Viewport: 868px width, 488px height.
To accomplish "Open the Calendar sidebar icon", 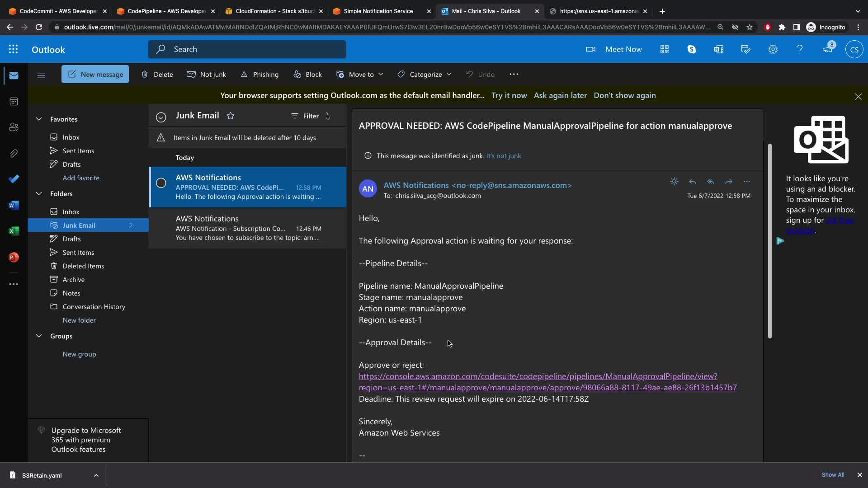I will pyautogui.click(x=14, y=101).
